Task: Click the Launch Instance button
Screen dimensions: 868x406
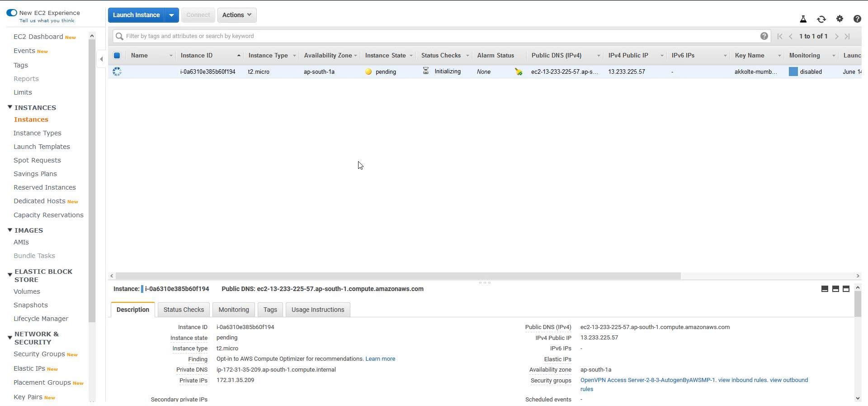Action: coord(136,15)
